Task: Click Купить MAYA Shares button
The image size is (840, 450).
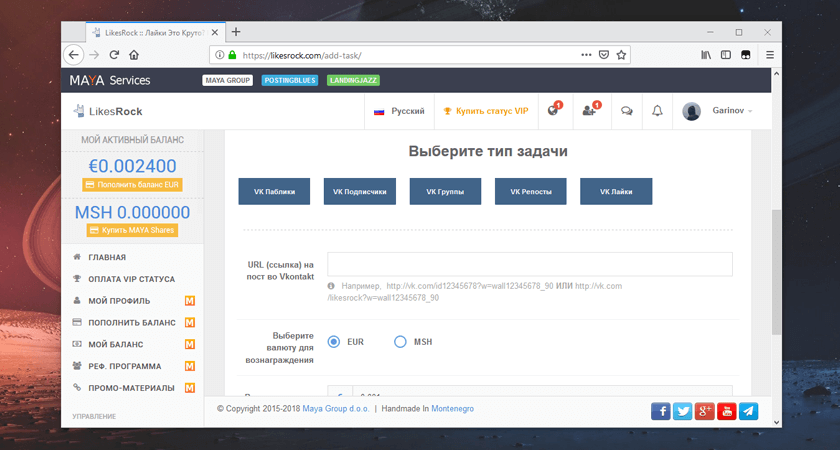Action: point(132,230)
